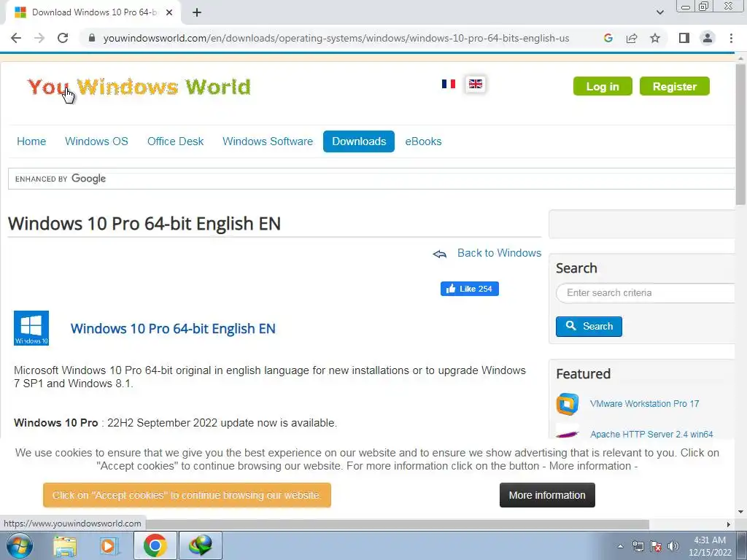This screenshot has width=747, height=560.
Task: Click the padlock site info icon
Action: (92, 38)
